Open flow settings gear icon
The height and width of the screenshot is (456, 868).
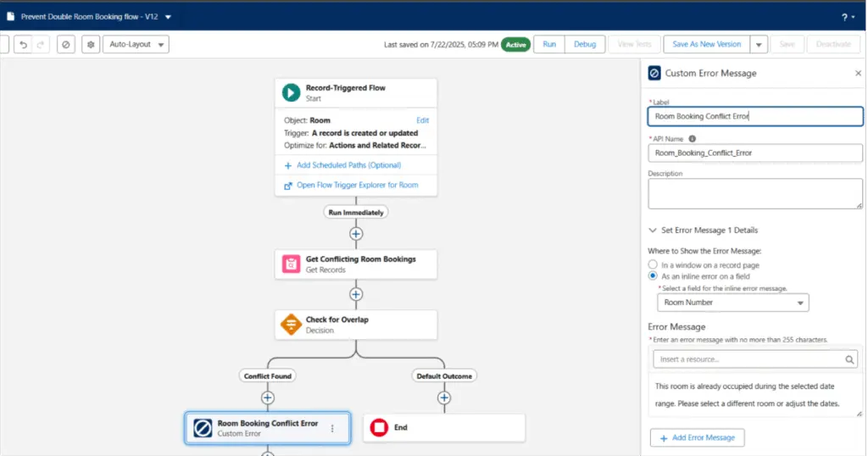(91, 44)
